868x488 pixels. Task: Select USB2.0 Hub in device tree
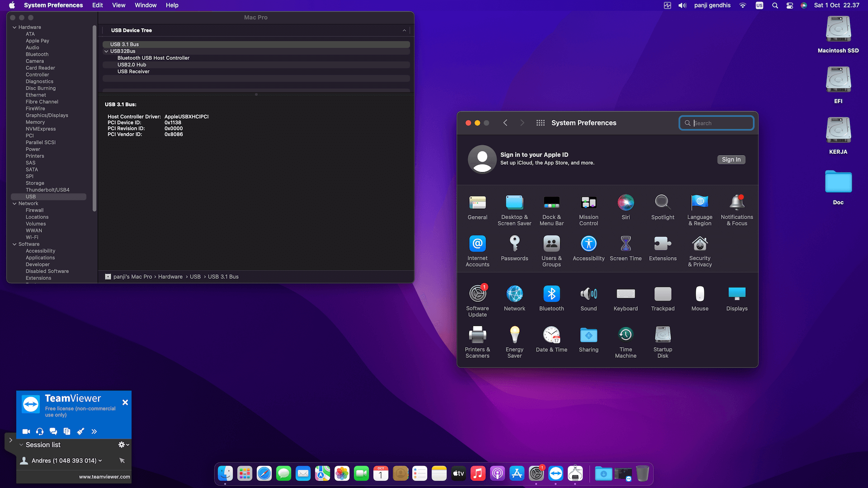(x=256, y=65)
